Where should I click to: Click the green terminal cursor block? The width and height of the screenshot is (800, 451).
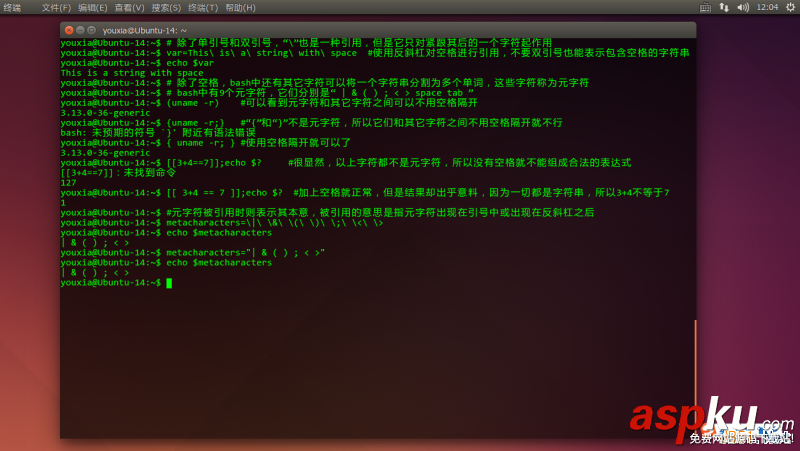tap(169, 283)
